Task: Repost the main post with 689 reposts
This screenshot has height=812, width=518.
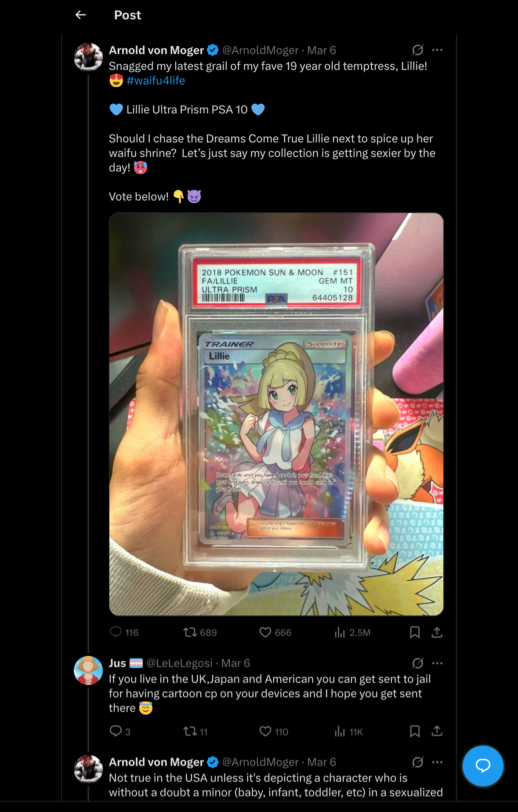Action: (x=200, y=632)
